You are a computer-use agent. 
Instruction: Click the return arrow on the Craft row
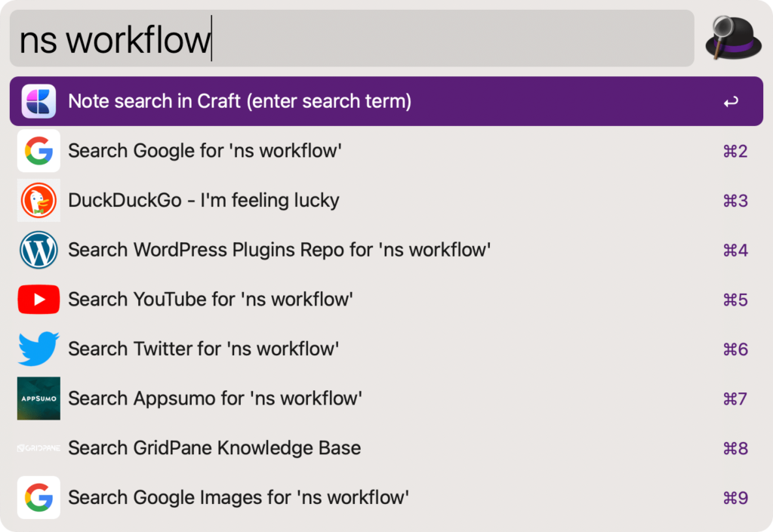731,102
